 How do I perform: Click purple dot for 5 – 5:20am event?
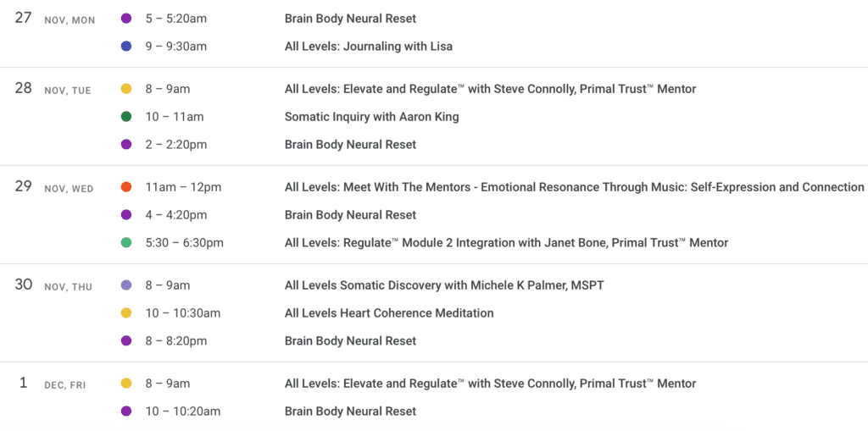point(126,19)
